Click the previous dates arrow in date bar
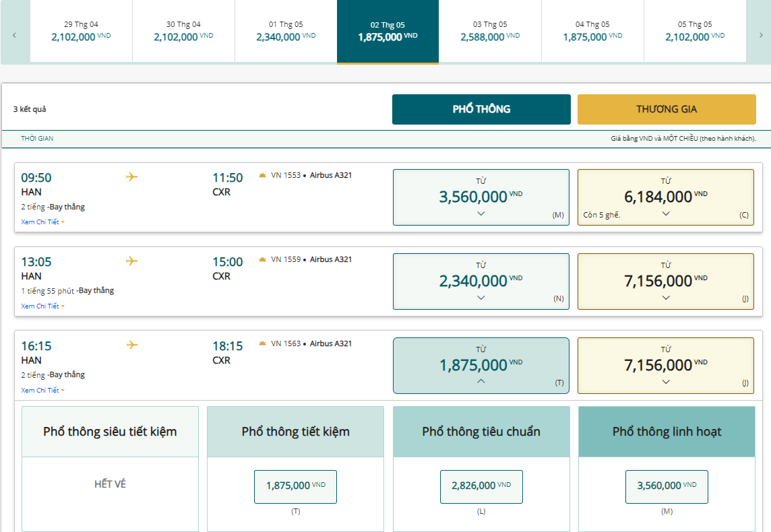 click(14, 35)
